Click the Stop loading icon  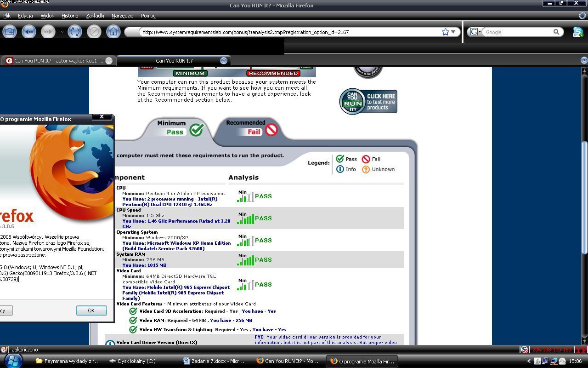point(94,32)
